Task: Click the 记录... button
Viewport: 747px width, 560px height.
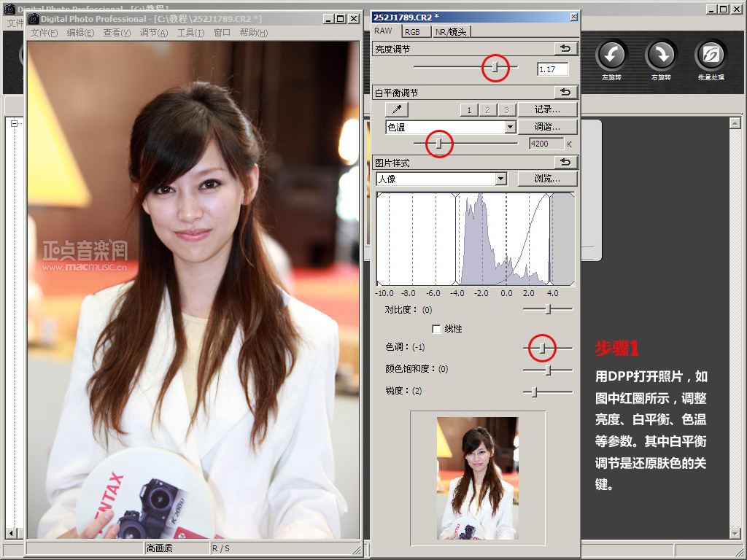Action: (547, 109)
